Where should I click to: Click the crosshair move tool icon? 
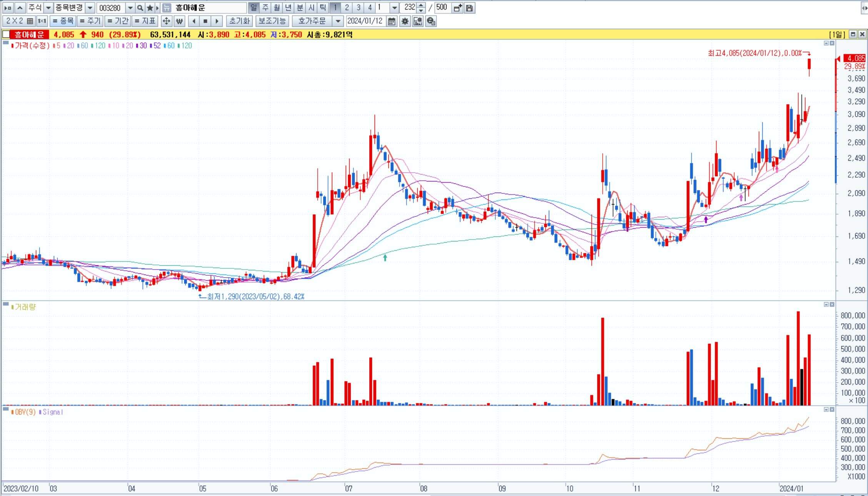point(166,21)
